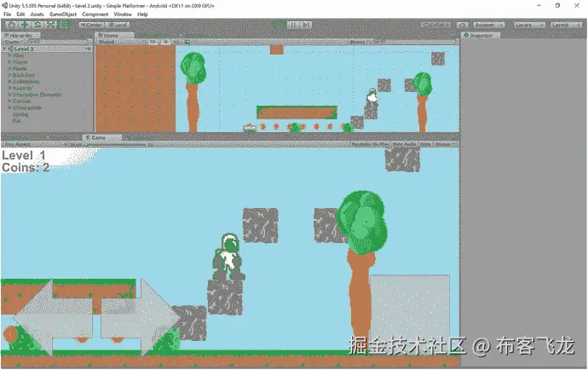Open the Hierarchy Create dropdown
The image size is (588, 370).
coord(14,42)
